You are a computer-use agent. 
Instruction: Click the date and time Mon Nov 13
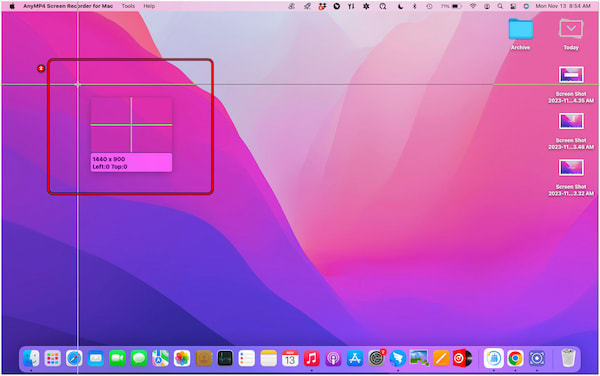[x=563, y=6]
